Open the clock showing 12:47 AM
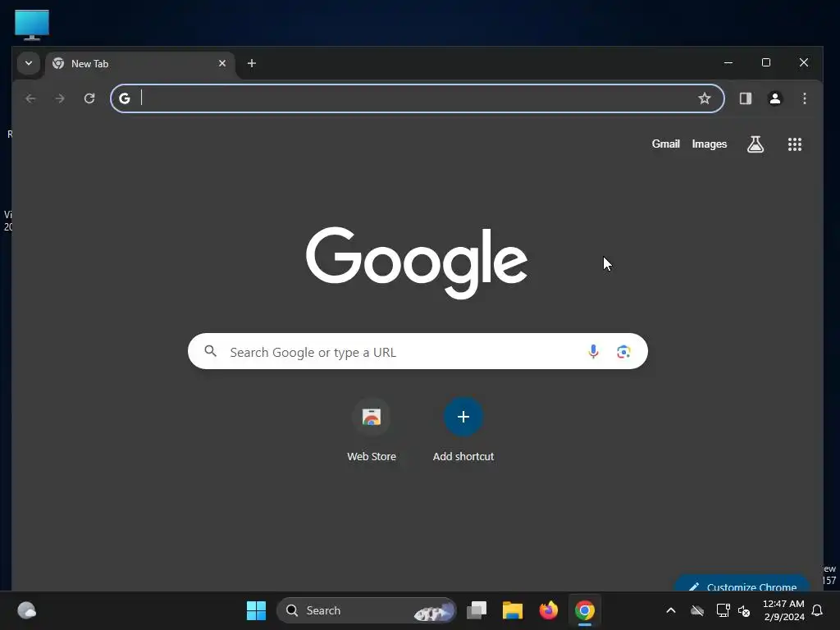 (x=783, y=610)
